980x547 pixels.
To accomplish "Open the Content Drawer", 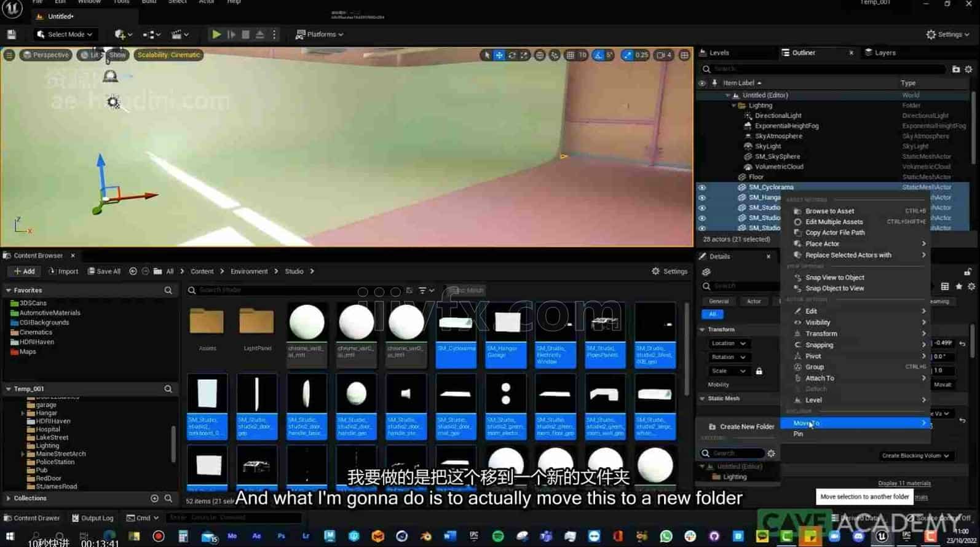I will point(31,519).
